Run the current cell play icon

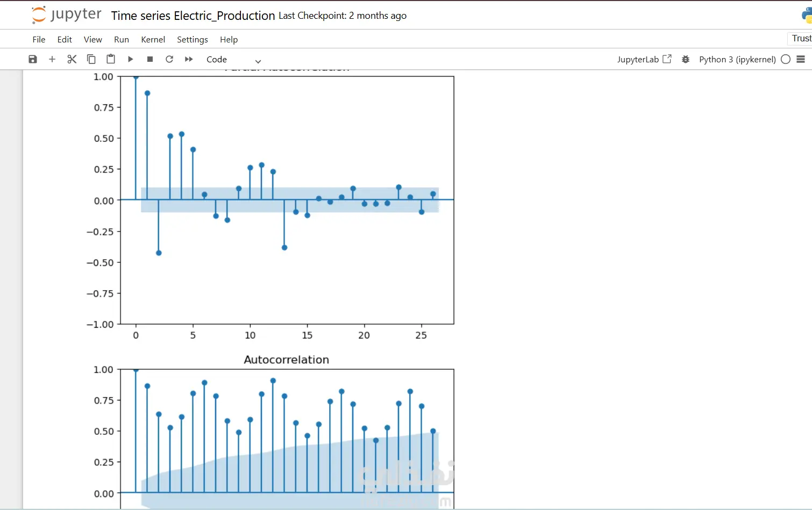130,59
